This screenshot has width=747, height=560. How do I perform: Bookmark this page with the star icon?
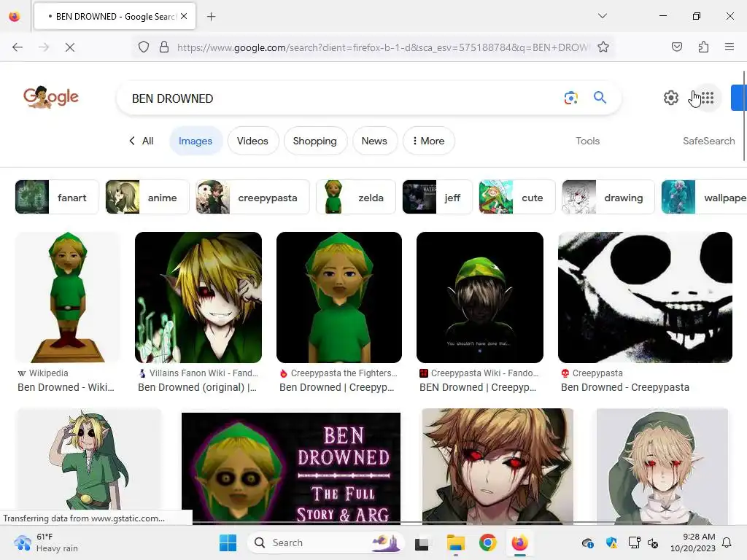(x=603, y=47)
